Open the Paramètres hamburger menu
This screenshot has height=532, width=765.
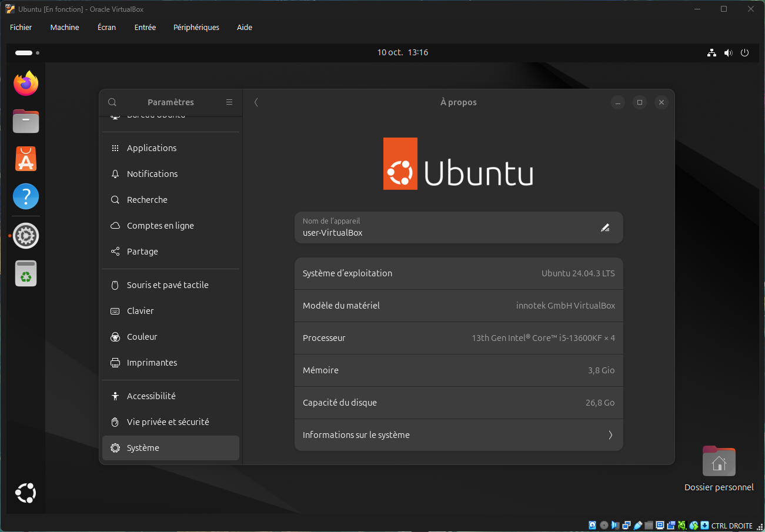coord(229,102)
